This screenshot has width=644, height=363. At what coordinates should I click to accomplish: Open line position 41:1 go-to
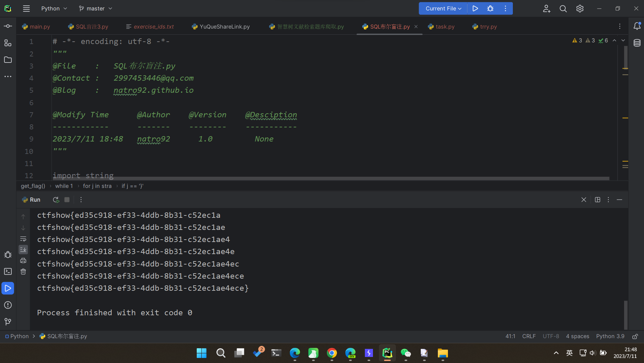click(510, 336)
